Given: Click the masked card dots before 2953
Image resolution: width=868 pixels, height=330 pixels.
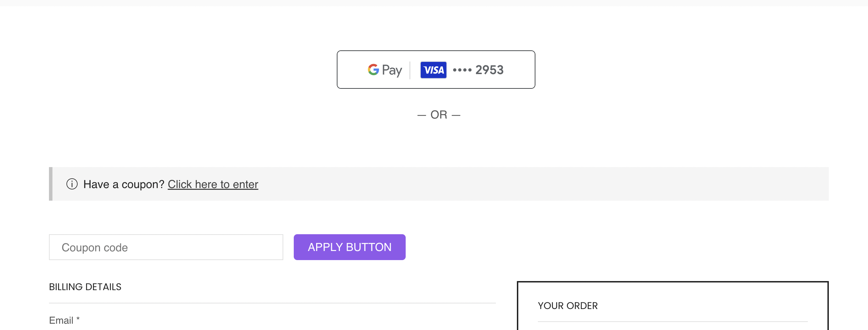Looking at the screenshot, I should [462, 70].
